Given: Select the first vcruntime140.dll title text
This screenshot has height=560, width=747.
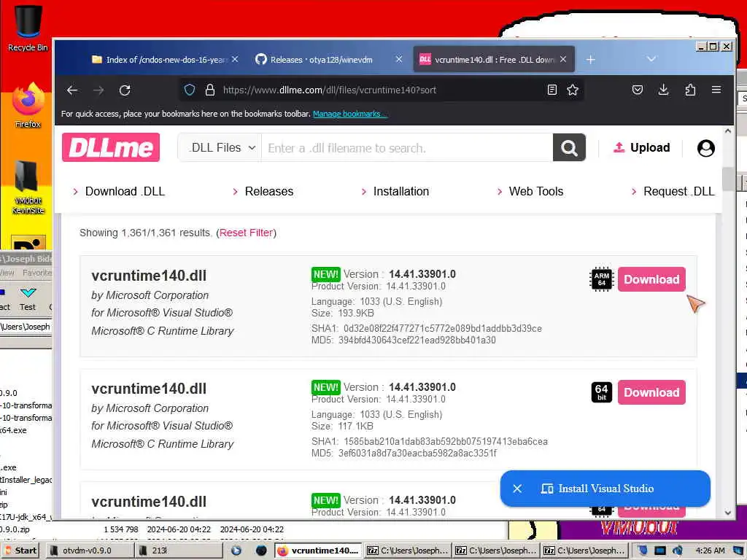Looking at the screenshot, I should tap(149, 276).
